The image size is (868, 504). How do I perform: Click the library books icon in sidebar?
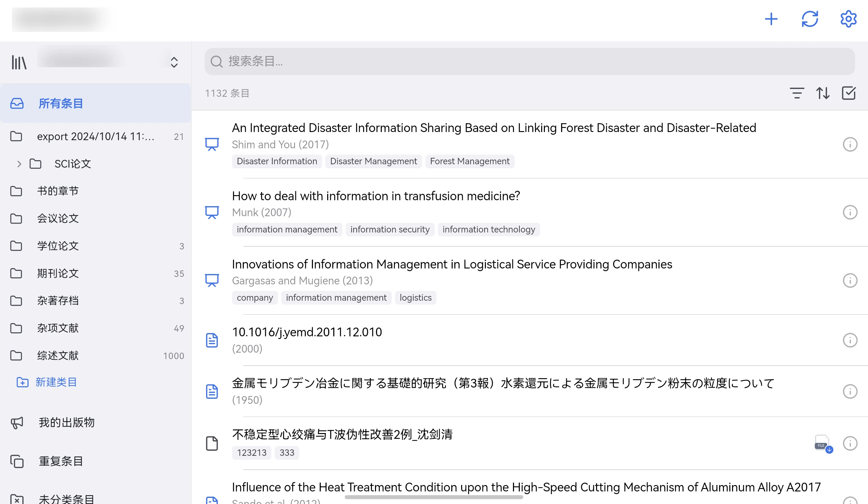point(19,62)
